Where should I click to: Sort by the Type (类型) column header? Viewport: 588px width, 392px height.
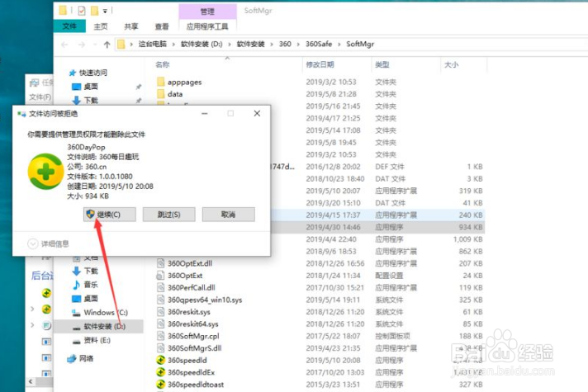[382, 64]
